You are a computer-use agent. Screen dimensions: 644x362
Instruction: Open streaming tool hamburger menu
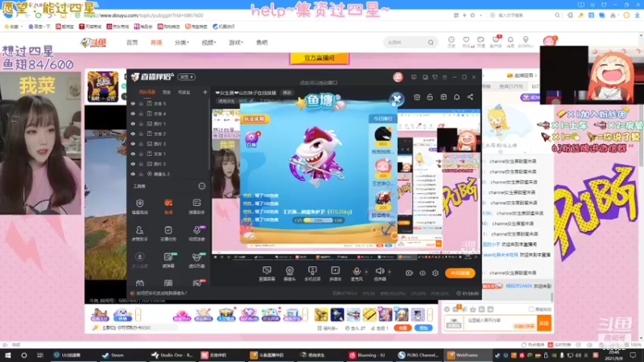(x=445, y=77)
